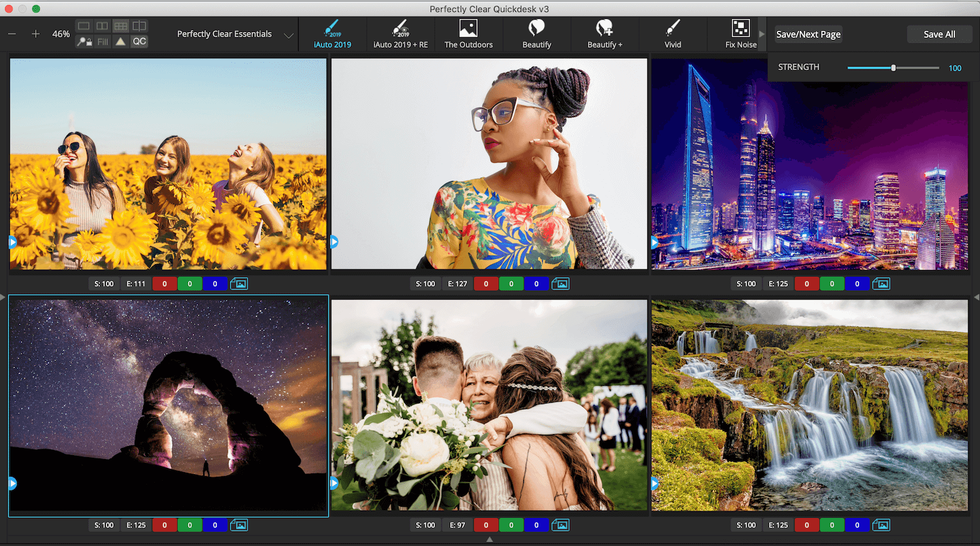Image resolution: width=980 pixels, height=546 pixels.
Task: Select the iAuto 2019 preset
Action: click(332, 34)
